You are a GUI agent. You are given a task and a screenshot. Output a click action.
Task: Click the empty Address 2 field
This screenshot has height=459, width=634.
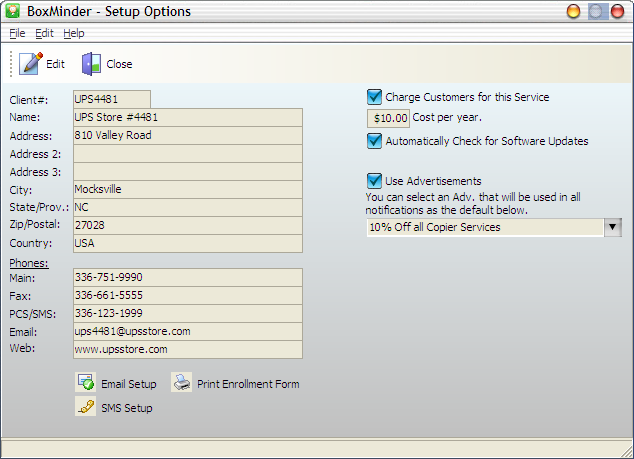coord(188,154)
